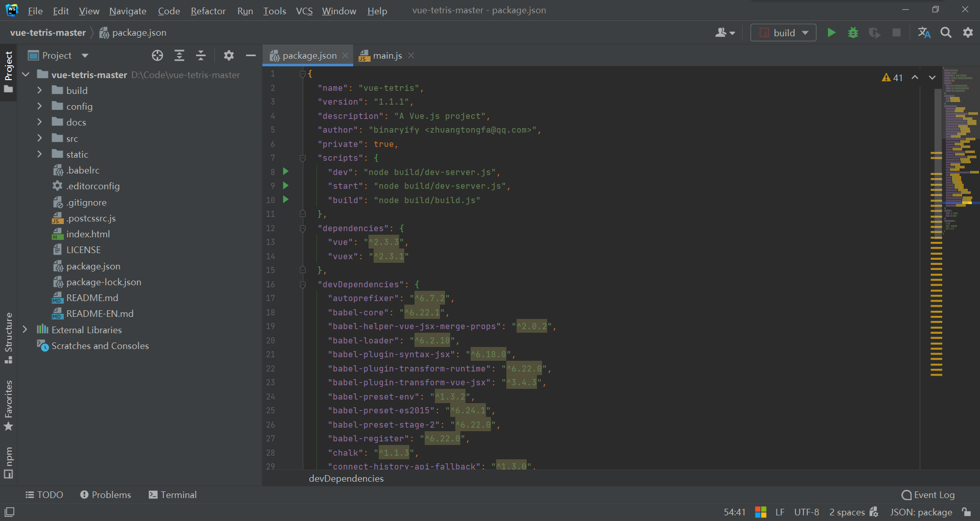
Task: Fold the scripts block at line 7
Action: coord(303,158)
